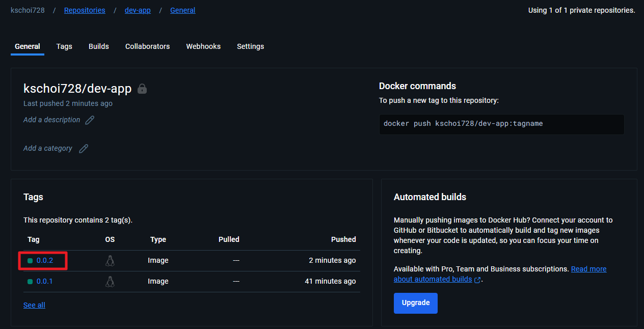Click Image type in the 0.0.1 row

158,281
